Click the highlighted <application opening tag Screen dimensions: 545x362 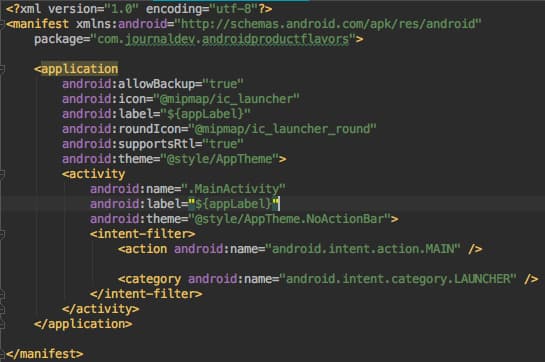pos(76,69)
